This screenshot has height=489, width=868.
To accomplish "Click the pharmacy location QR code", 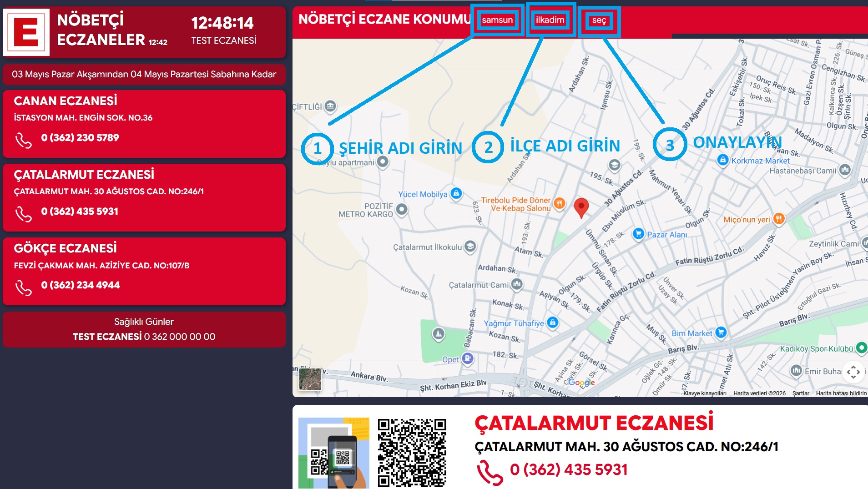I will click(412, 453).
